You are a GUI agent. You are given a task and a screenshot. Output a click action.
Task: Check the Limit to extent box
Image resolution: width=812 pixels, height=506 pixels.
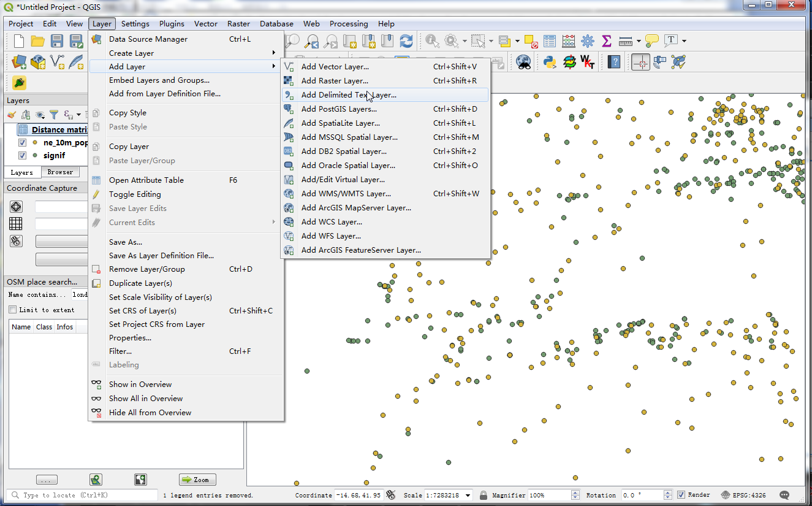click(12, 310)
